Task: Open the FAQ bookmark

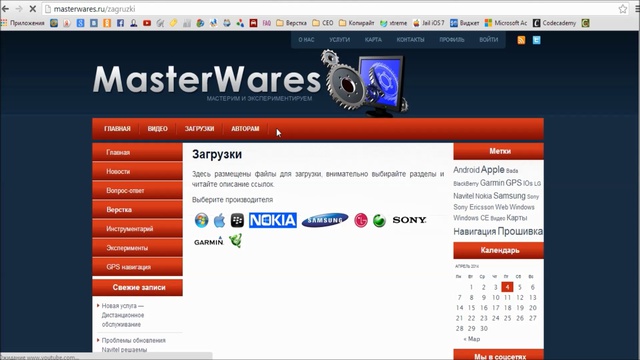Action: pos(267,23)
